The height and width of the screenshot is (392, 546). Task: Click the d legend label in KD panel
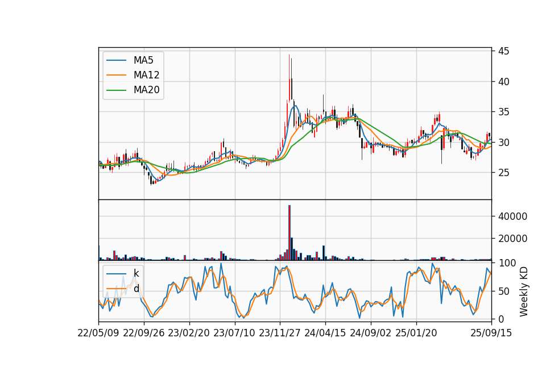(136, 289)
